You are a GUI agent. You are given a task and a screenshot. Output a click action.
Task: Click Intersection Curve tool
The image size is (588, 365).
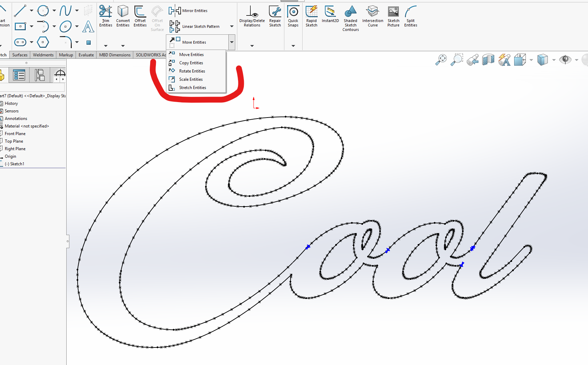pos(373,16)
